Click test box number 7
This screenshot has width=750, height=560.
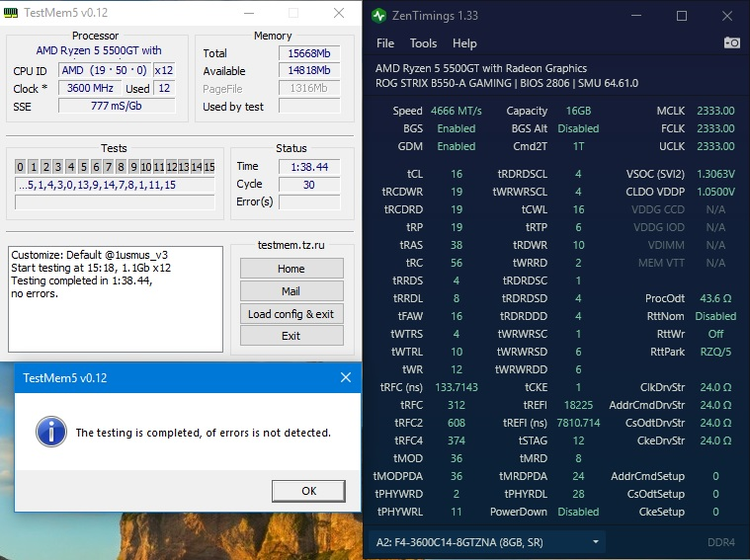(x=109, y=167)
